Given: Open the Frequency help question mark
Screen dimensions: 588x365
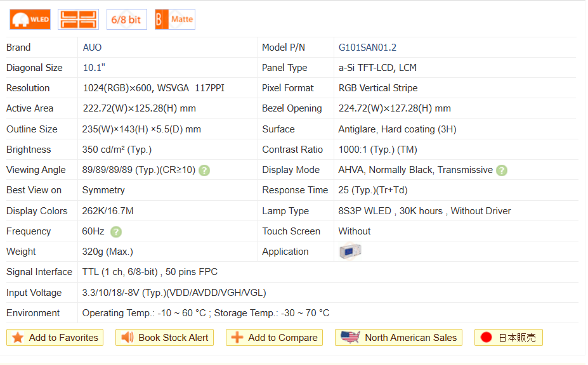Looking at the screenshot, I should point(116,231).
